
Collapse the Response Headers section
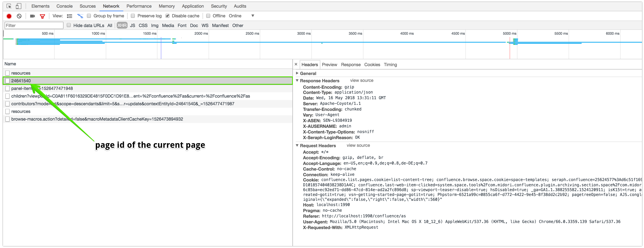[297, 80]
